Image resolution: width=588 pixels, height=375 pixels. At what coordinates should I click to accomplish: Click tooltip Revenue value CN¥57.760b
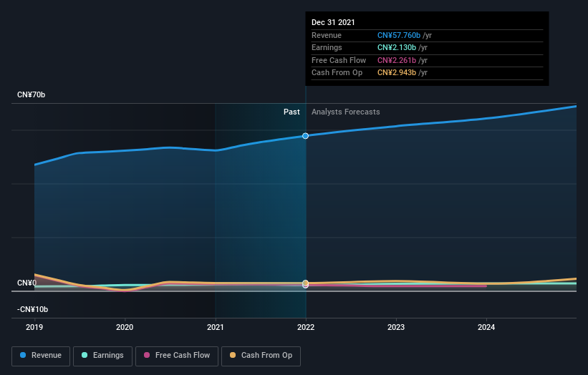point(399,35)
